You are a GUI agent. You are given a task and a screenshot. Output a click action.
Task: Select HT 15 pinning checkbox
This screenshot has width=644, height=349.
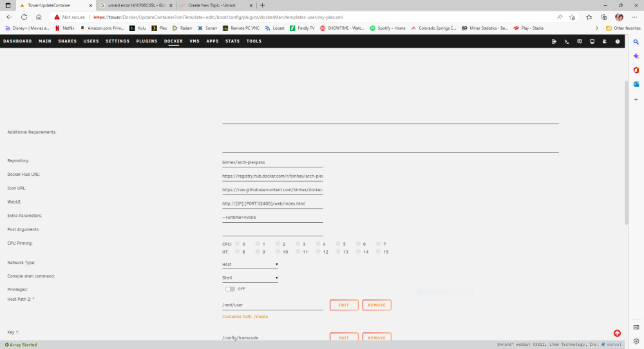378,252
